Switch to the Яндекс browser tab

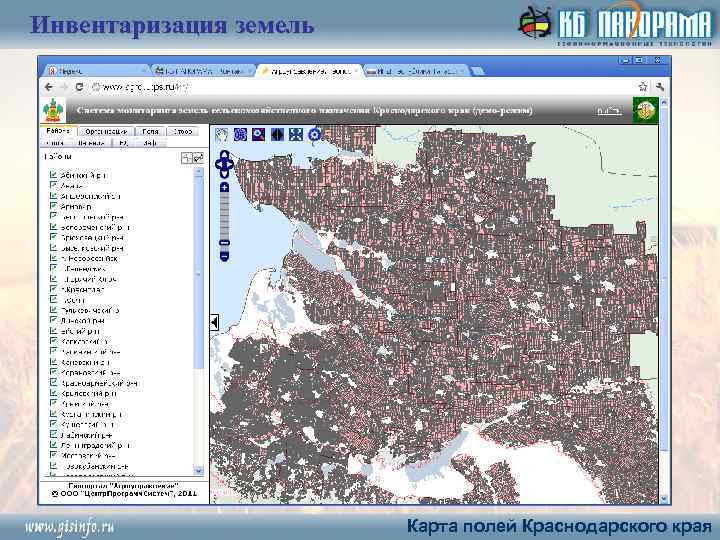[x=94, y=71]
